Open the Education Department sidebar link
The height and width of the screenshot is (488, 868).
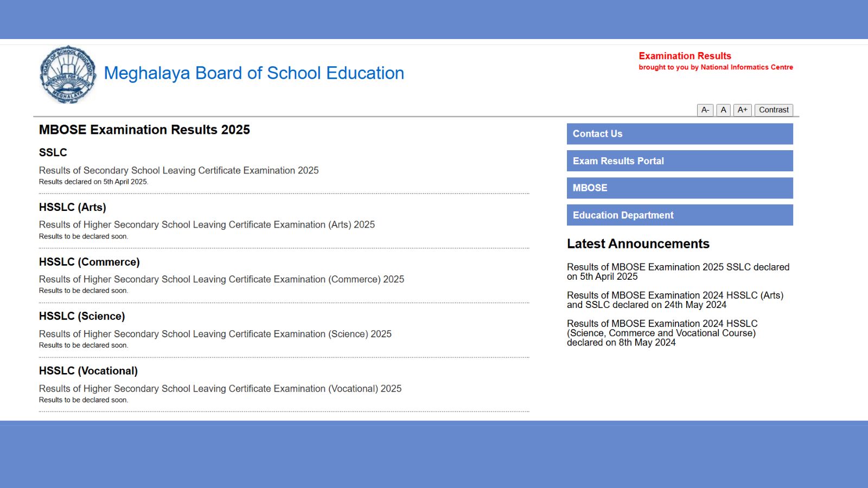pos(679,215)
